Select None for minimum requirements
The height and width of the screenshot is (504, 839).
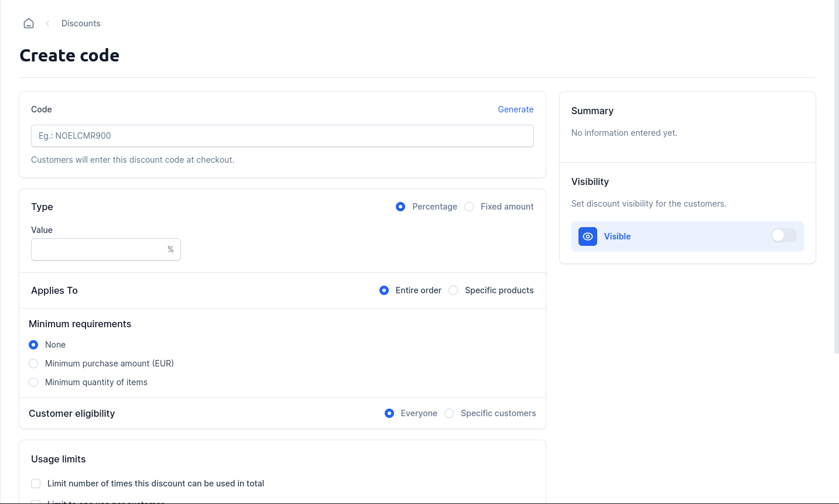tap(33, 345)
